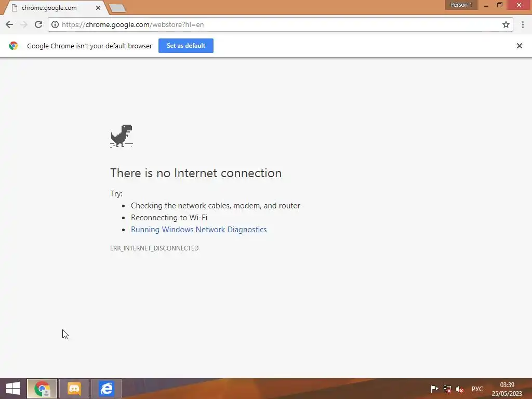Dismiss the default browser infobar
Viewport: 532px width, 399px height.
pyautogui.click(x=519, y=46)
